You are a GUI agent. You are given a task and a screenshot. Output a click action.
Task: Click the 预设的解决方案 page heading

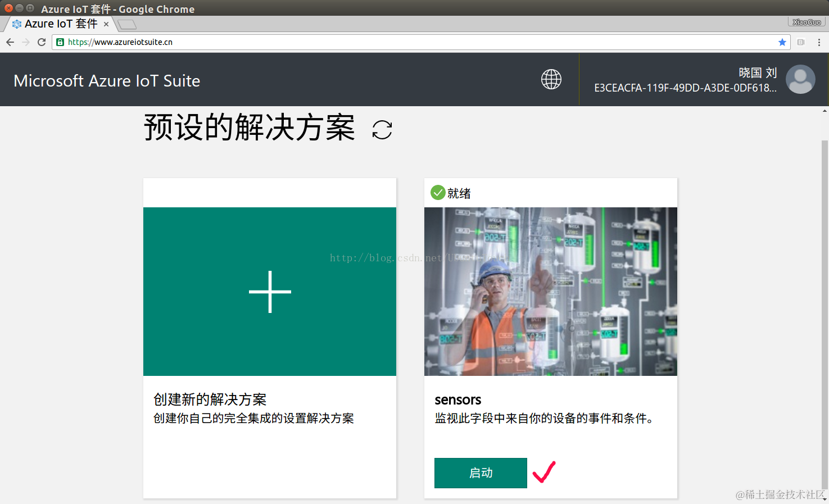(x=250, y=128)
